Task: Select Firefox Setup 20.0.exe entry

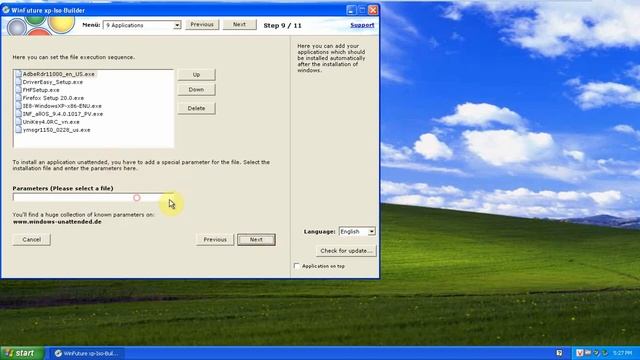Action: (x=53, y=98)
